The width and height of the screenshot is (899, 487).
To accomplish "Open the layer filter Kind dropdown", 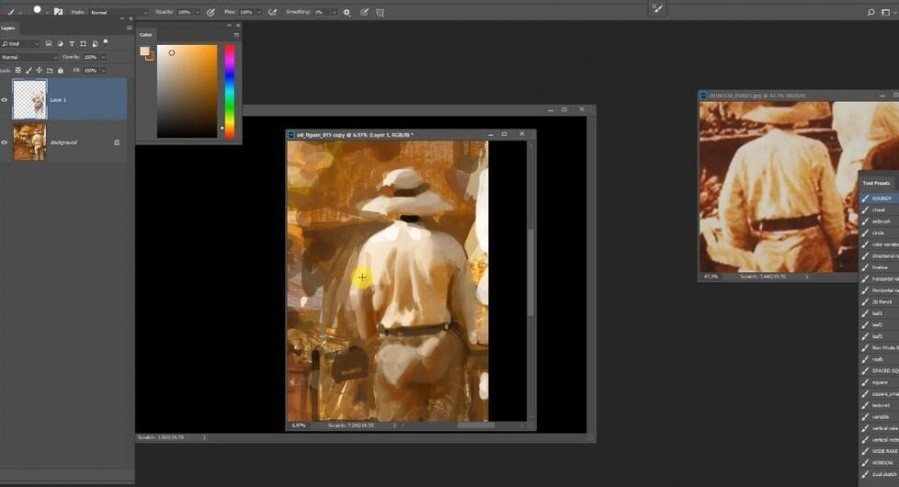I will click(x=21, y=44).
